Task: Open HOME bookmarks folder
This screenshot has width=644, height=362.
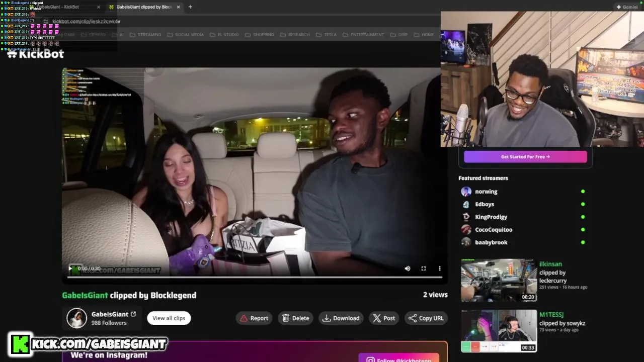Action: tap(424, 35)
